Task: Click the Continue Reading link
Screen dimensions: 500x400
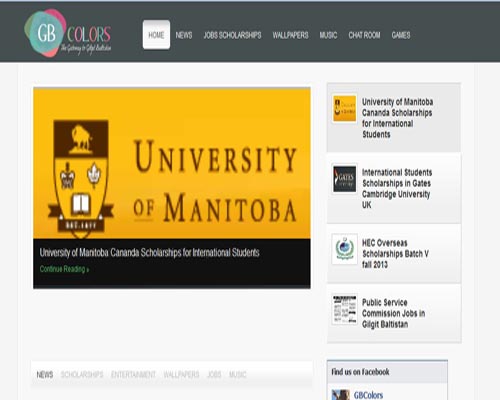Action: 64,269
